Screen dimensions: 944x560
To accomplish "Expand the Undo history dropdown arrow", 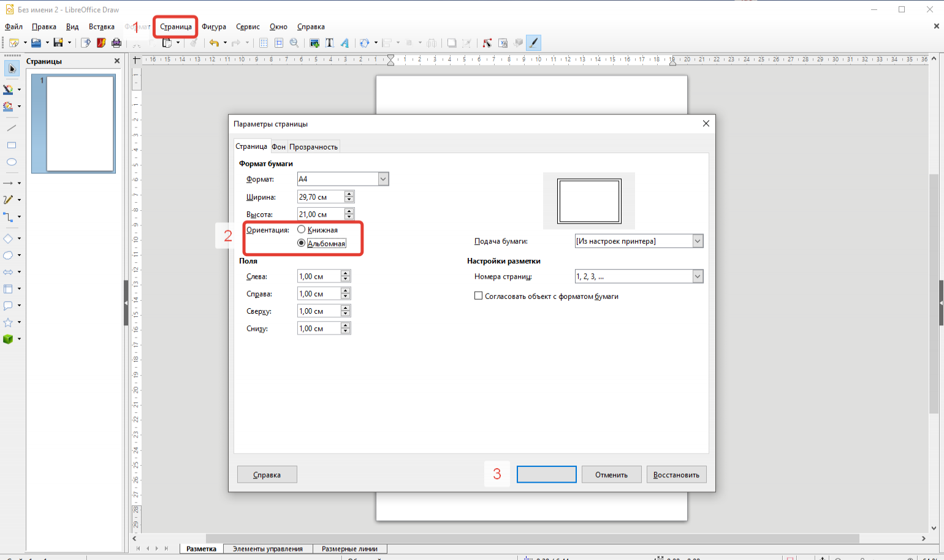I will [x=225, y=43].
